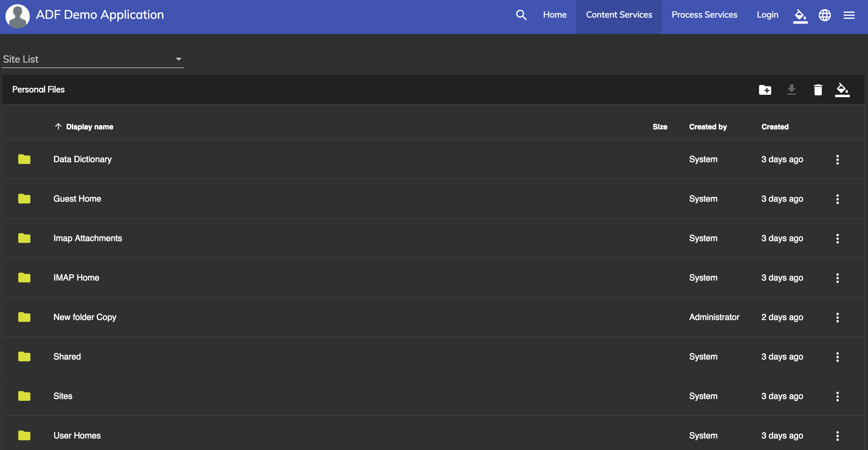
Task: Click '2 days ago' created date
Action: click(x=782, y=317)
